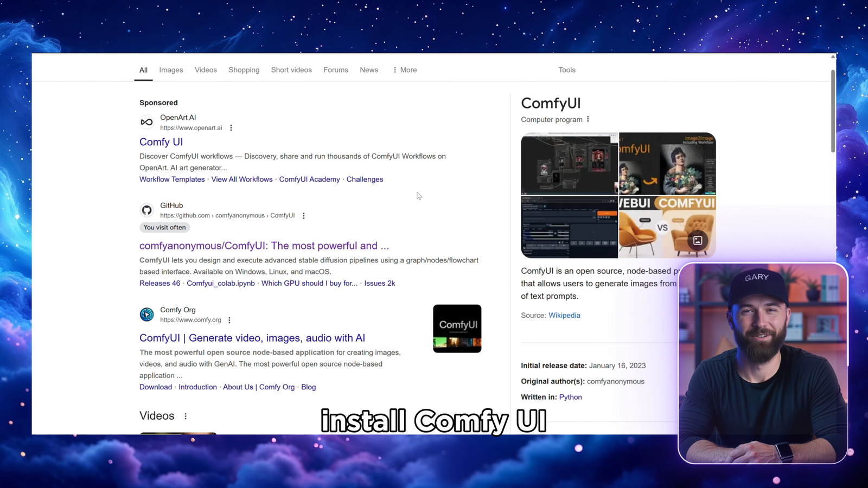Open the Wikipedia source link
The height and width of the screenshot is (488, 868).
[564, 316]
